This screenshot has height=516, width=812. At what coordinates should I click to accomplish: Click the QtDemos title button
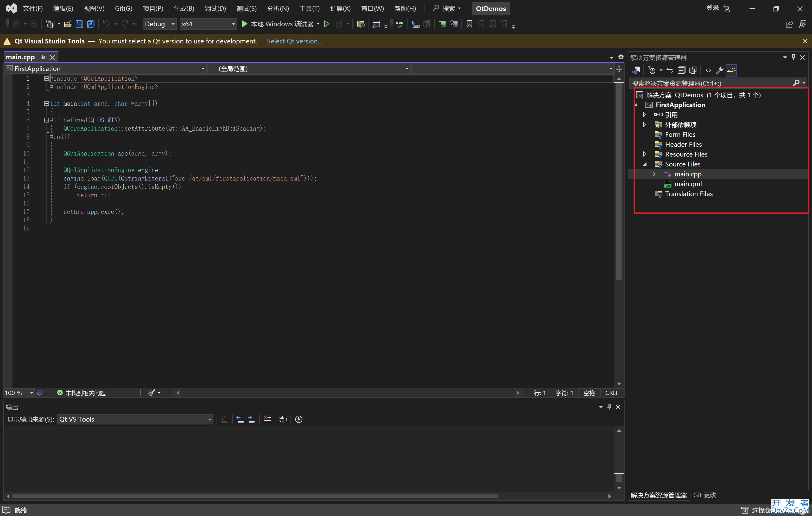click(491, 8)
